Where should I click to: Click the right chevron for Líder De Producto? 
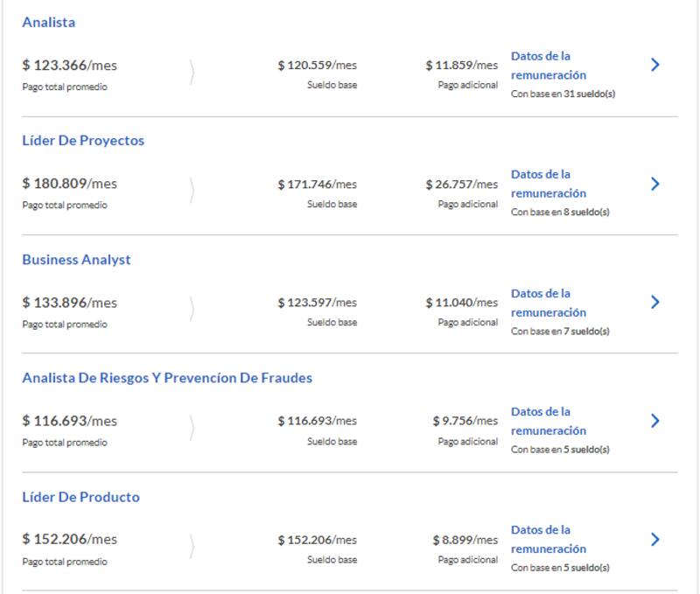(x=655, y=539)
